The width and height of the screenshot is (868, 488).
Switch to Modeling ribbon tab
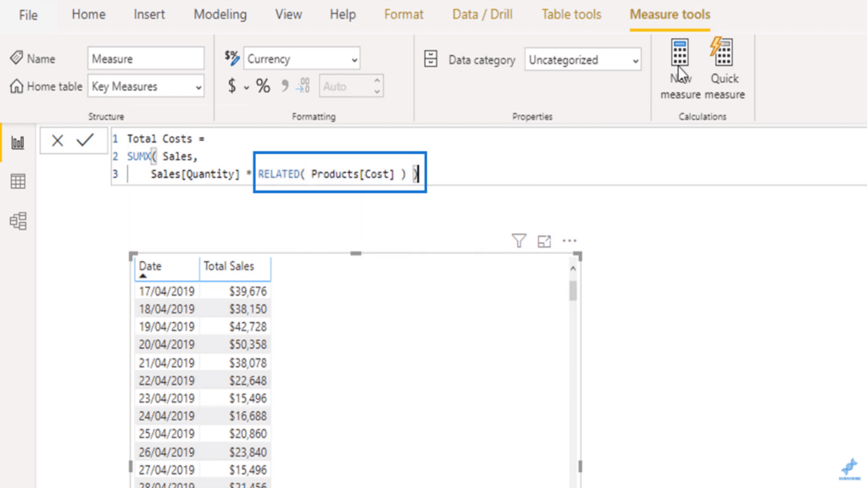220,14
